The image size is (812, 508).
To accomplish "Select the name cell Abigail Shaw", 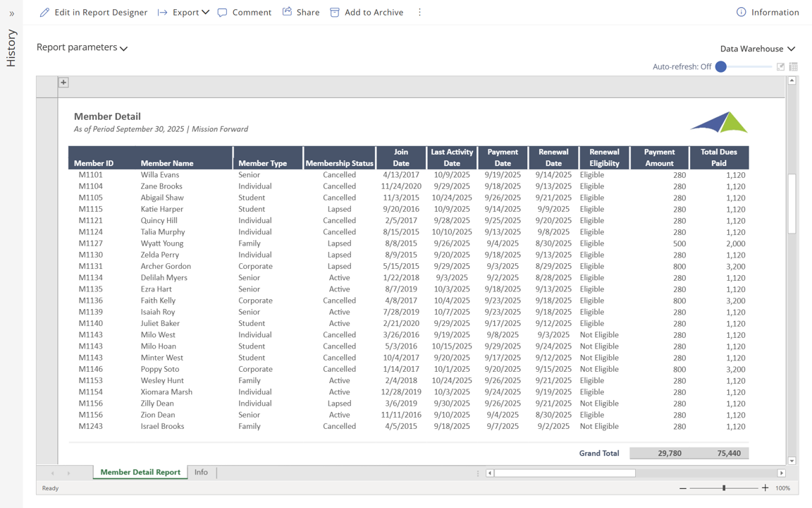I will coord(162,198).
